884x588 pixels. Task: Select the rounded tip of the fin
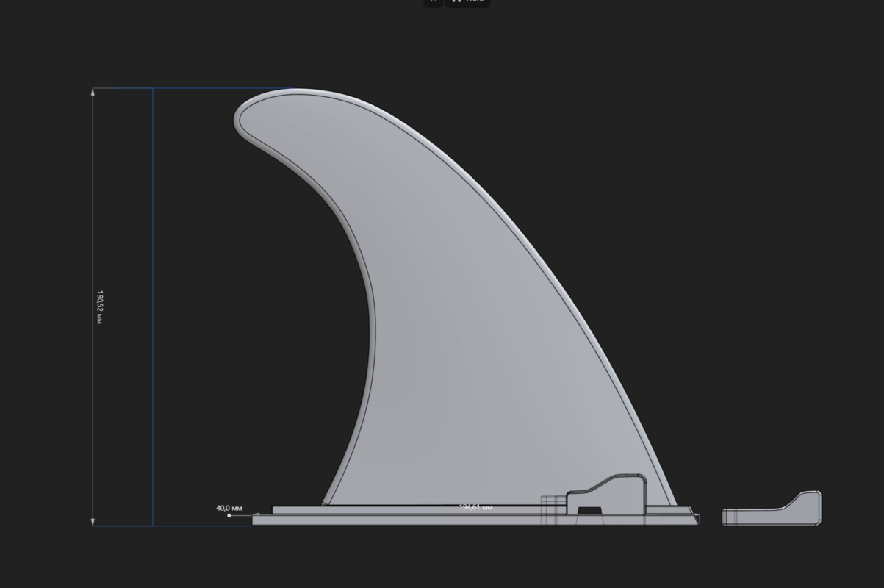(254, 114)
